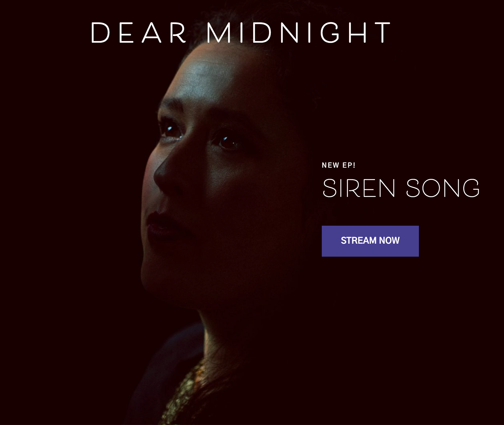The image size is (504, 425).
Task: Click the word SIREN in title
Action: click(359, 188)
